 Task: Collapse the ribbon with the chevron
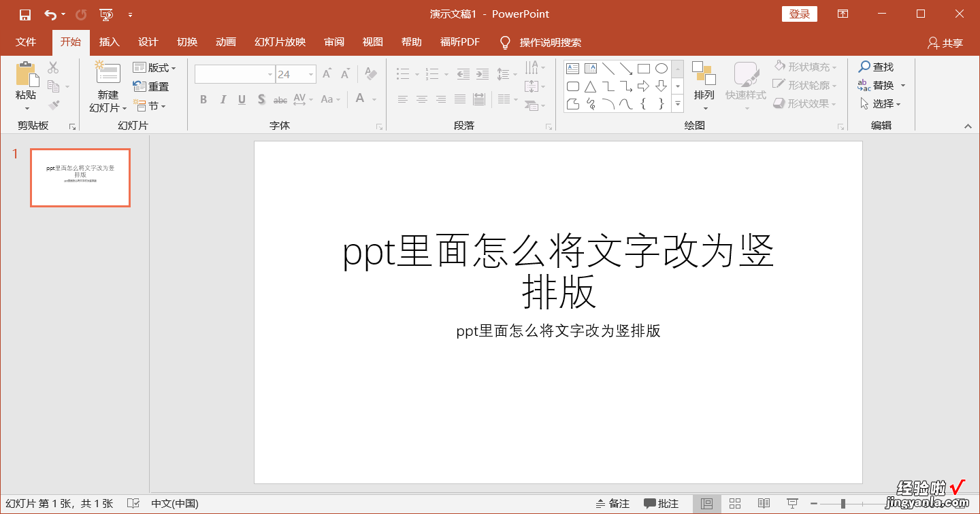tap(968, 126)
